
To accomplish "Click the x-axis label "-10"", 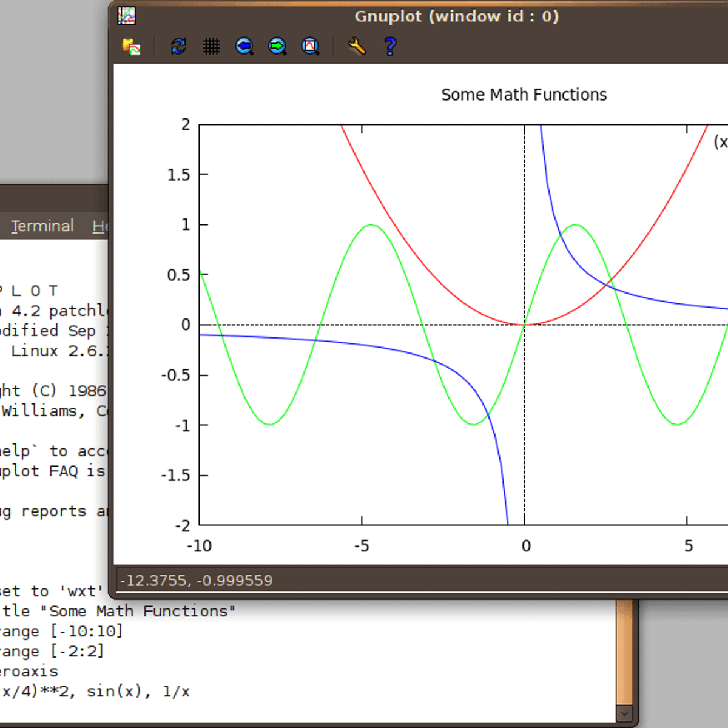I will [199, 546].
